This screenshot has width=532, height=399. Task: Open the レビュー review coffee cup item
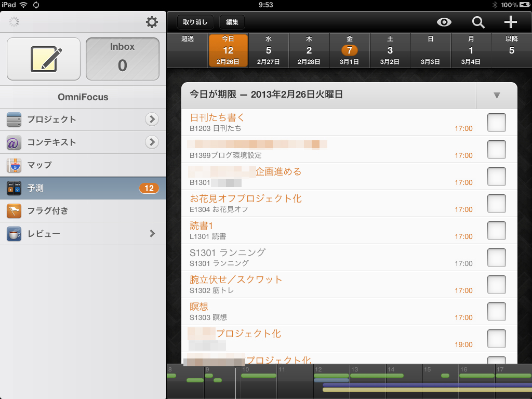pos(14,234)
